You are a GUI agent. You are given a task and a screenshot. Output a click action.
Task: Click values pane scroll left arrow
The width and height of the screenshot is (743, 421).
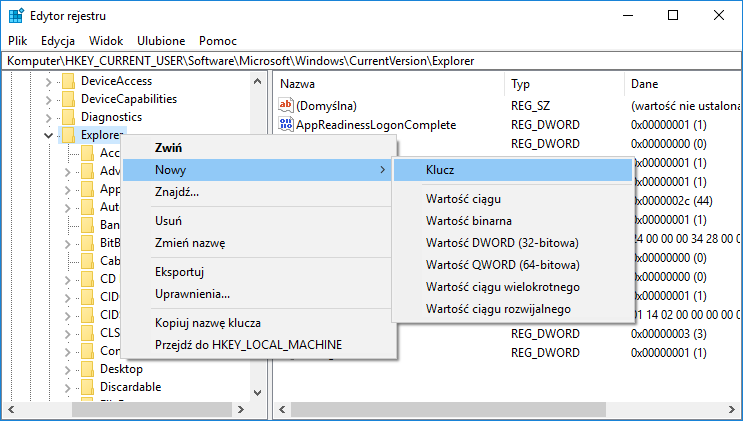tap(282, 409)
